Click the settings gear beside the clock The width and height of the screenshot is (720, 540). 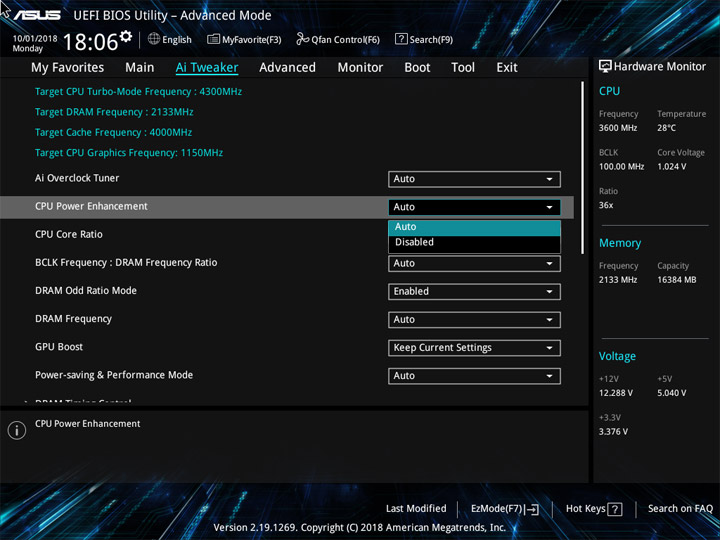tap(126, 36)
